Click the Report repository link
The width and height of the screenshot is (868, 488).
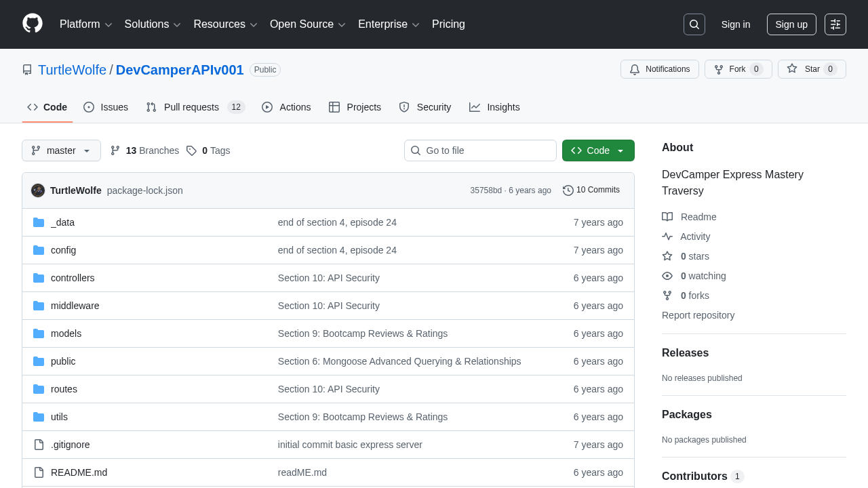pyautogui.click(x=698, y=315)
